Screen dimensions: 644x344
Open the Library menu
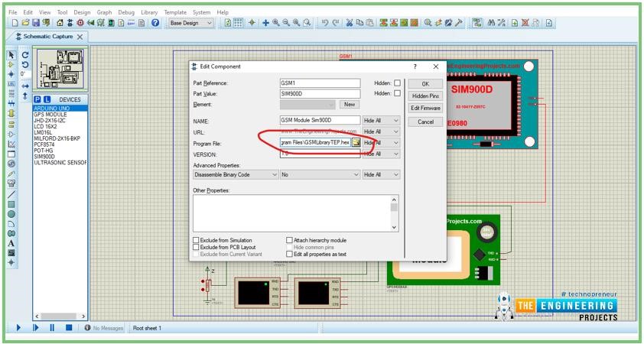[149, 12]
